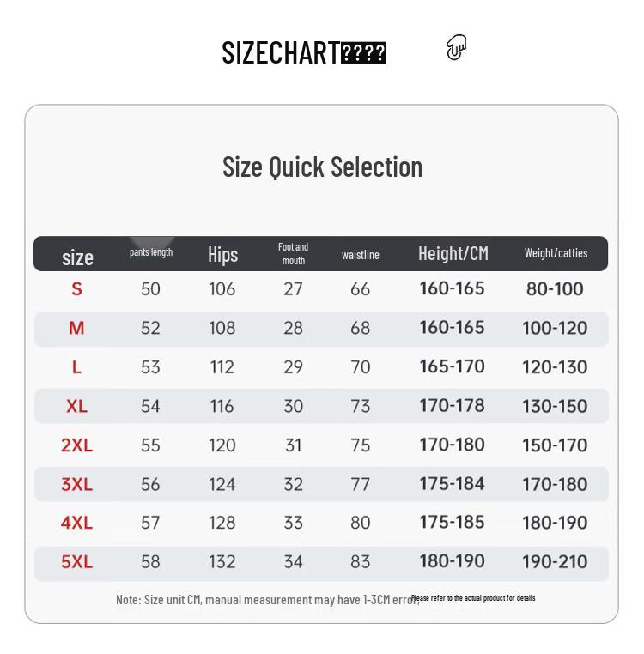Screen dimensions: 644x654
Task: Click the Foot and mouth header
Action: [x=294, y=253]
